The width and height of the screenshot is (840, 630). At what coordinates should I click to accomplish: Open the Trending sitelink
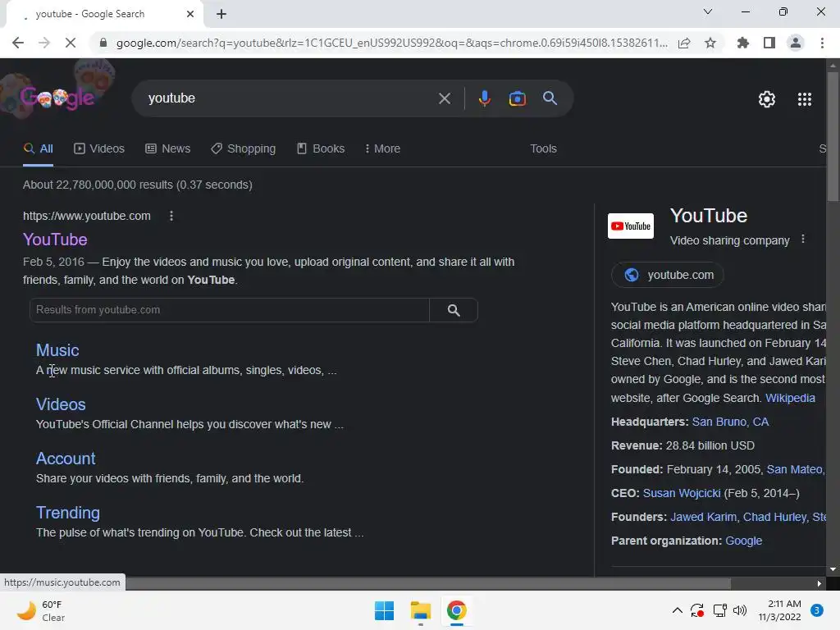click(x=67, y=513)
